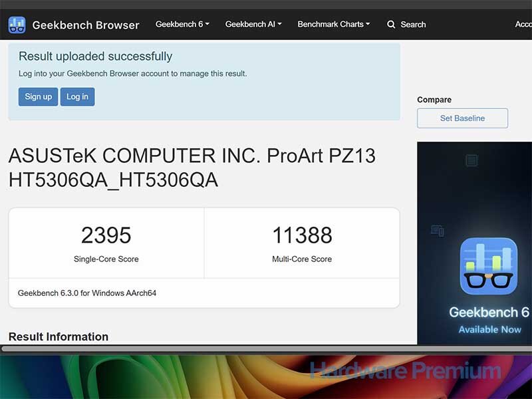Click the Geekbench 6 Available Now ad text

click(x=489, y=320)
